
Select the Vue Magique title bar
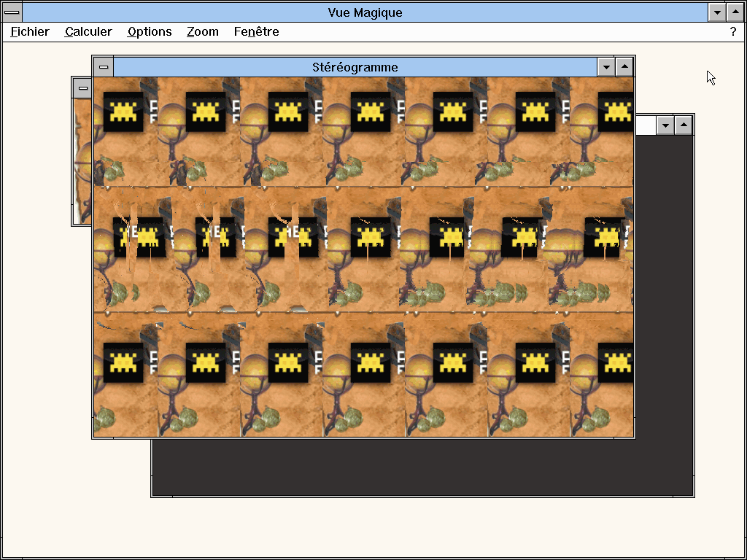click(x=365, y=12)
